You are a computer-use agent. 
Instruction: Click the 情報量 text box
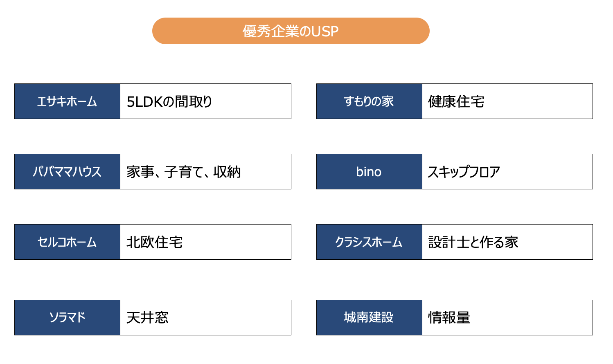(507, 318)
